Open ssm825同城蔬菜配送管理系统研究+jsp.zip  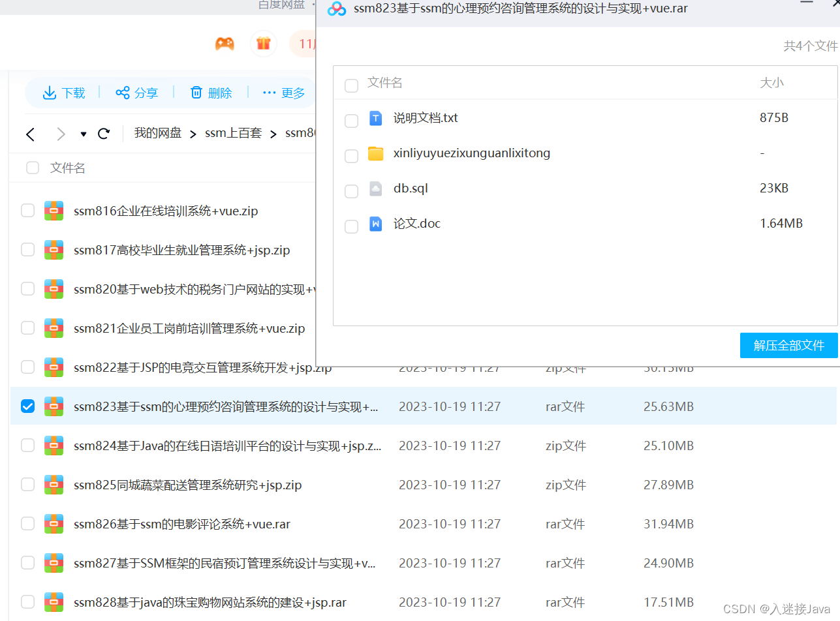188,485
